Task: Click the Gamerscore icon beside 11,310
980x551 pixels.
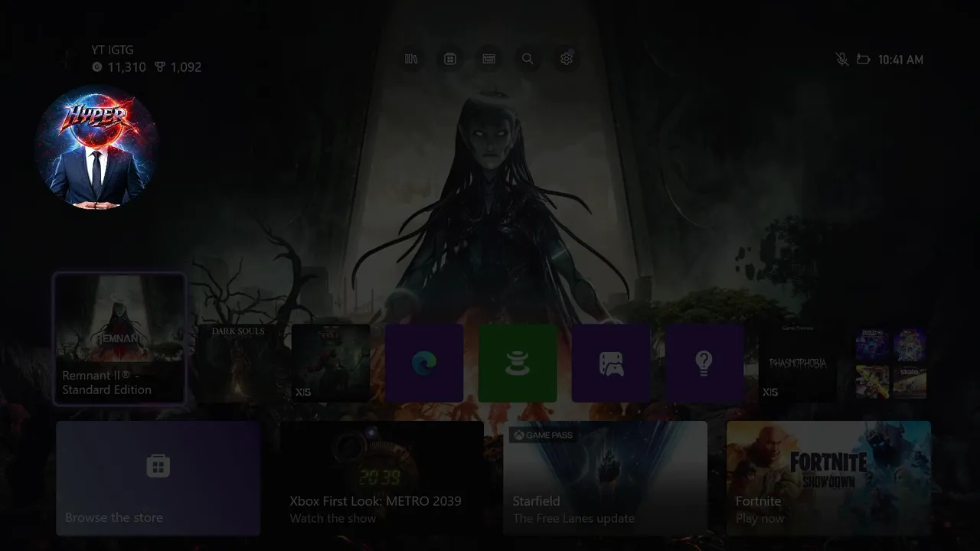Action: tap(97, 67)
